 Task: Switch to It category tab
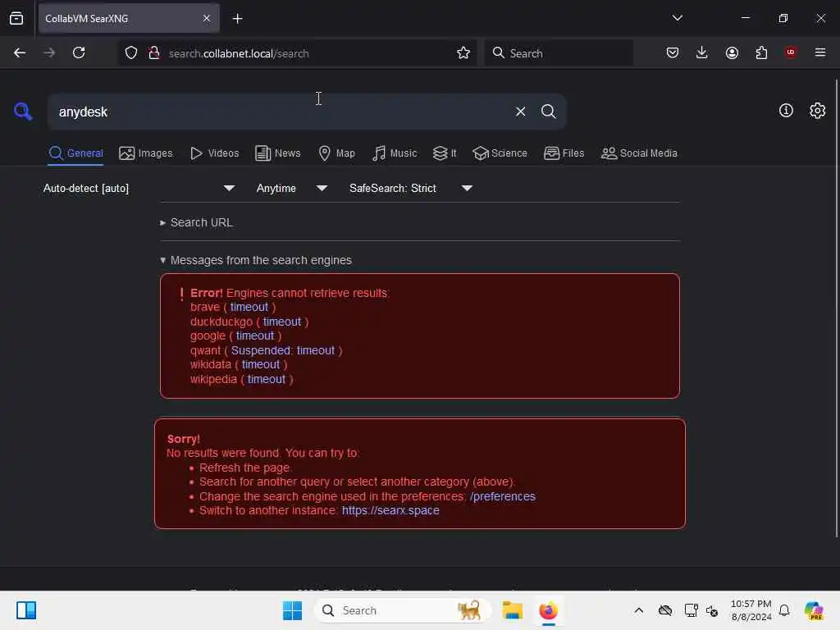tap(445, 153)
